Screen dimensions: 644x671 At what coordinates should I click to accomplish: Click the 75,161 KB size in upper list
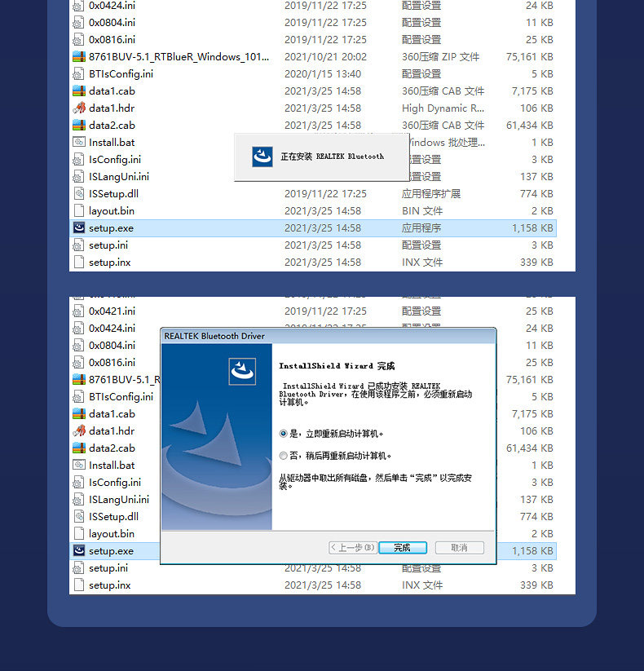pos(530,56)
